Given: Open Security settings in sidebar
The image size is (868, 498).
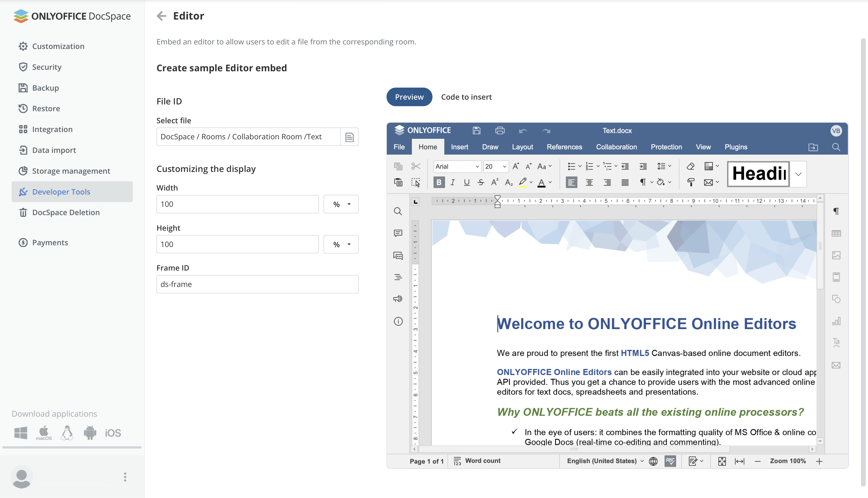Looking at the screenshot, I should [x=46, y=67].
